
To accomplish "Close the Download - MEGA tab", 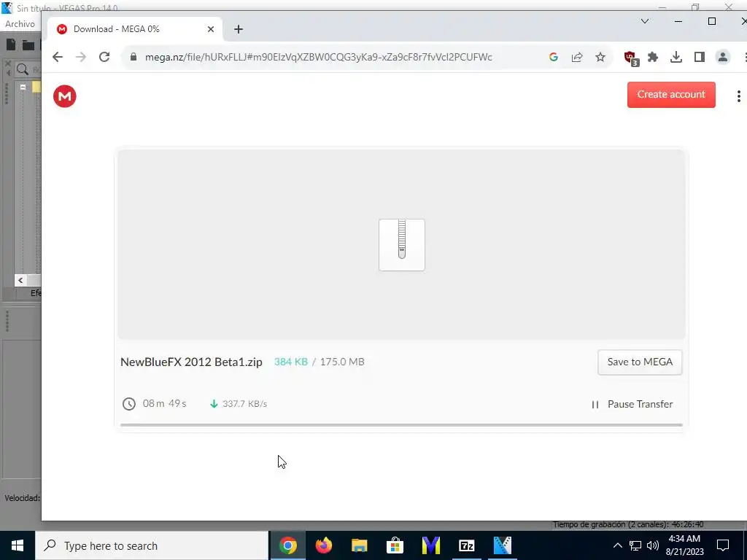I will [211, 29].
